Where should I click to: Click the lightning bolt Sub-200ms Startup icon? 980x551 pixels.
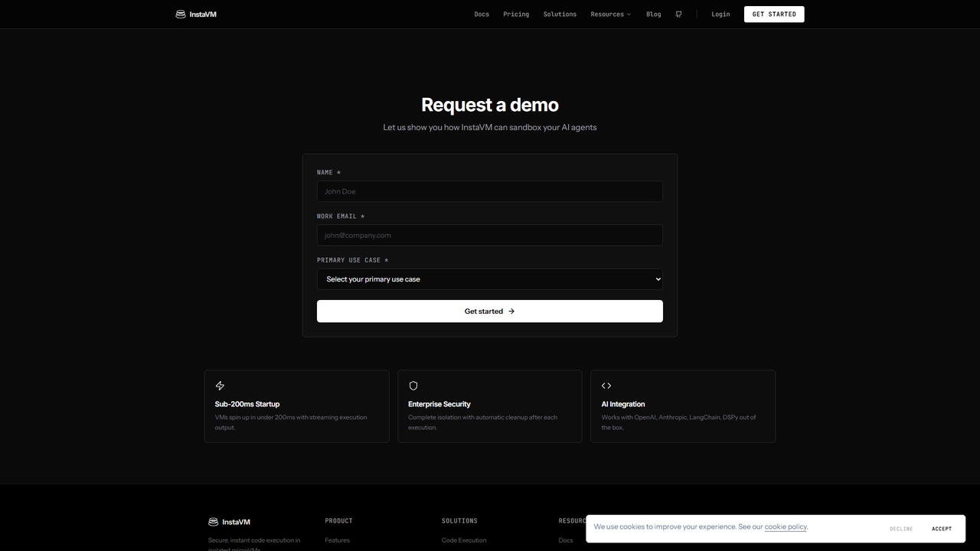pos(220,386)
